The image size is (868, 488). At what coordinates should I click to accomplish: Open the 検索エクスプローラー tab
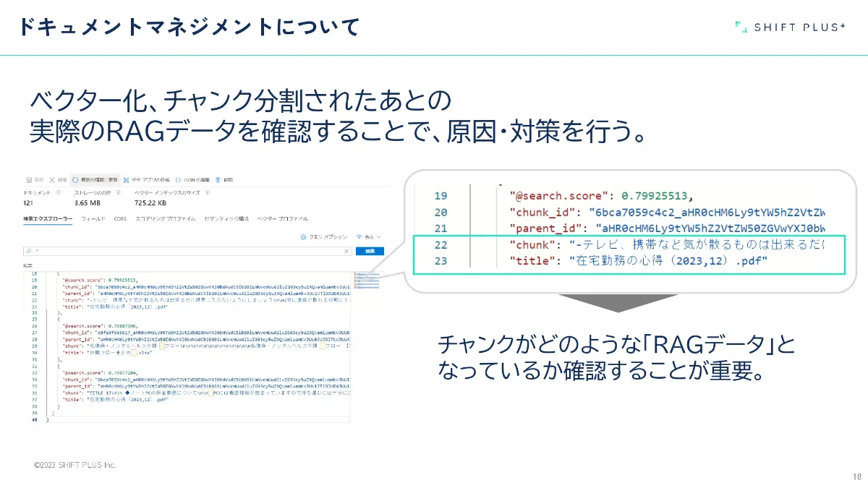click(48, 218)
